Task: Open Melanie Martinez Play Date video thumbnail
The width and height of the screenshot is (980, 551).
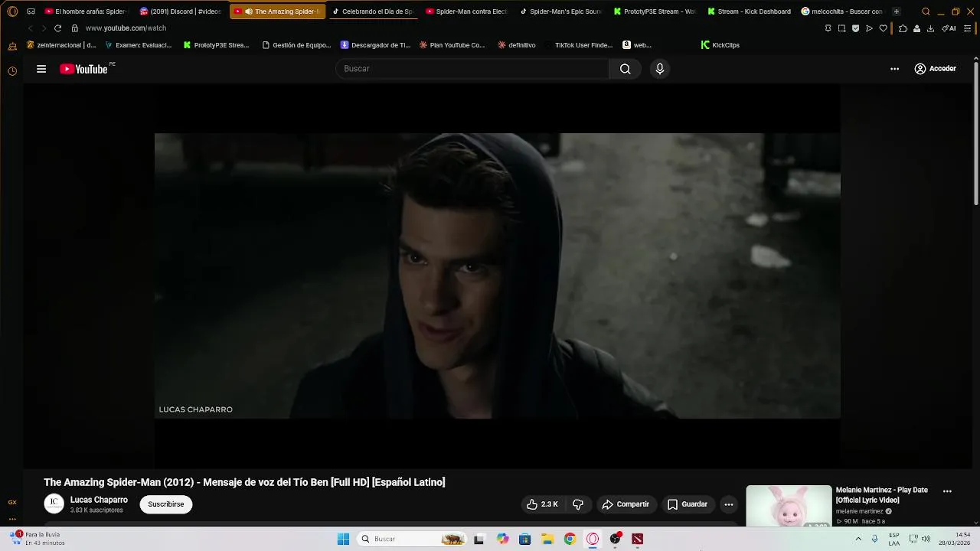Action: 789,506
